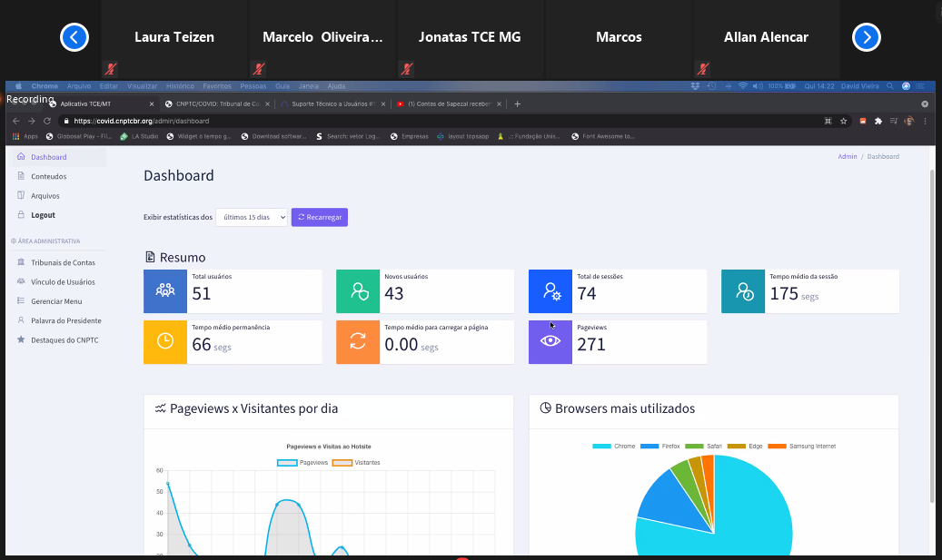Open the Chrome application menu

45,86
